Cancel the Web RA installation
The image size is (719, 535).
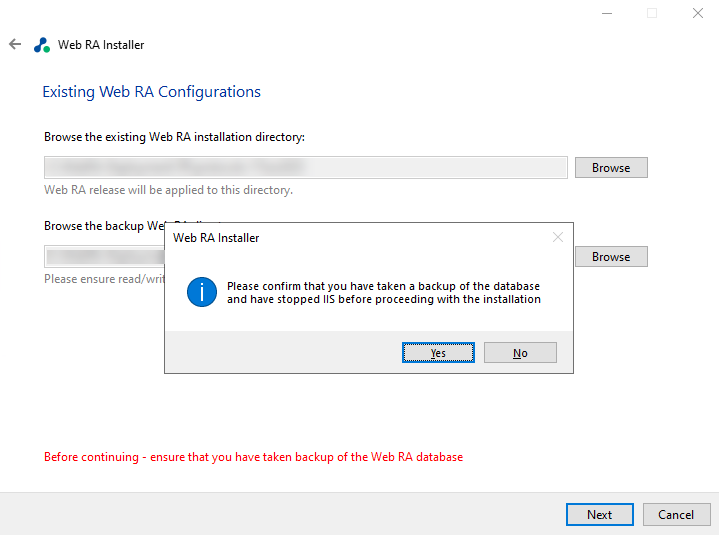tap(676, 515)
